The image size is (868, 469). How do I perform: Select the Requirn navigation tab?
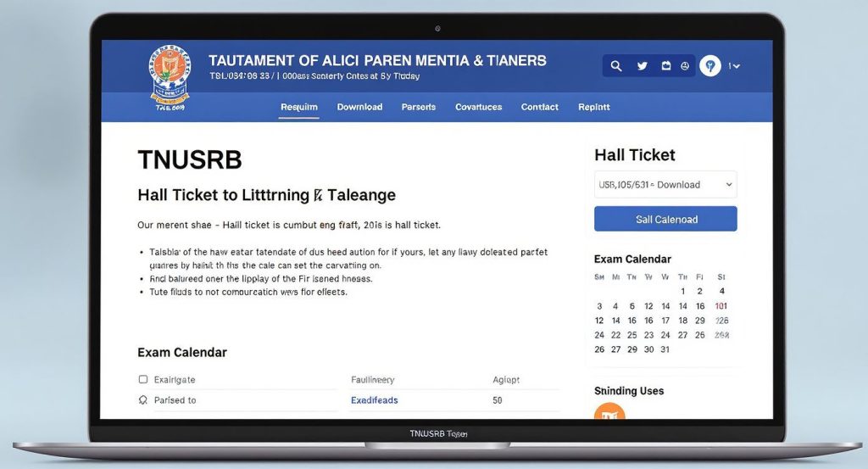point(299,107)
